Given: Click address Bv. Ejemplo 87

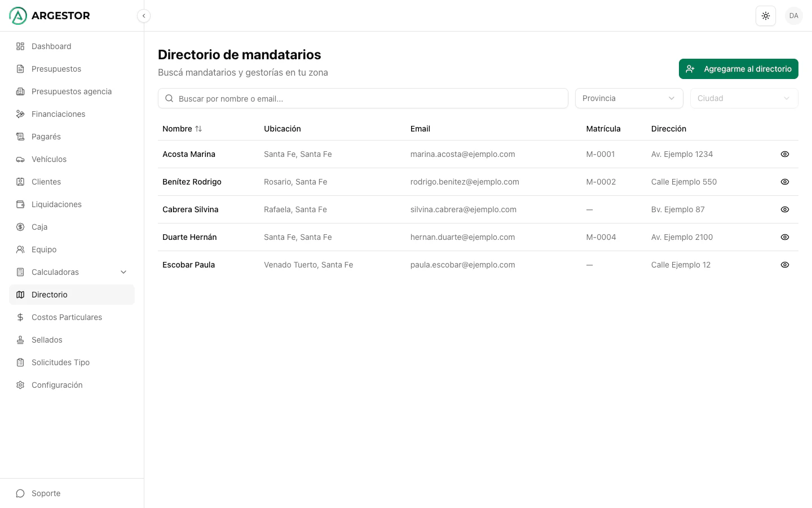Looking at the screenshot, I should tap(678, 209).
